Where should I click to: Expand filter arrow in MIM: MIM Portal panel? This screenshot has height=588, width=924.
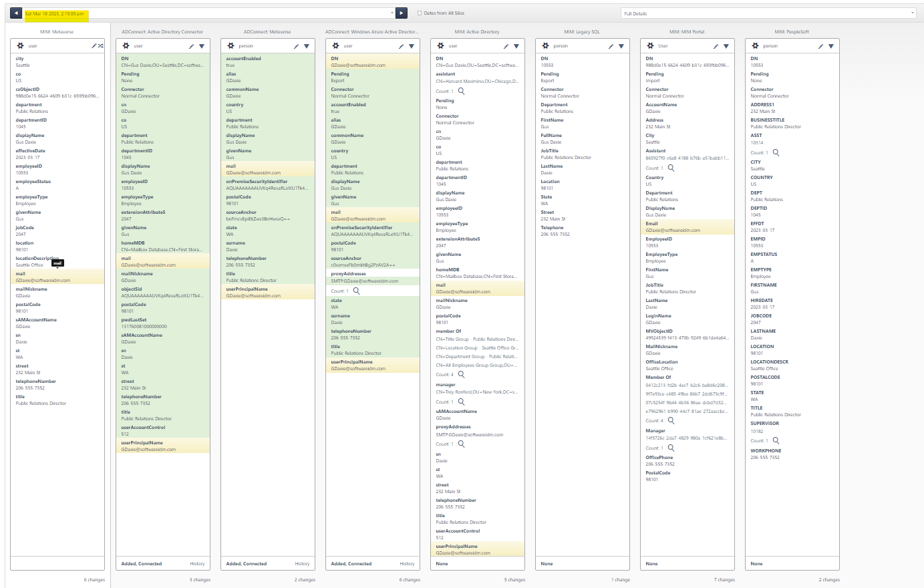click(x=726, y=46)
